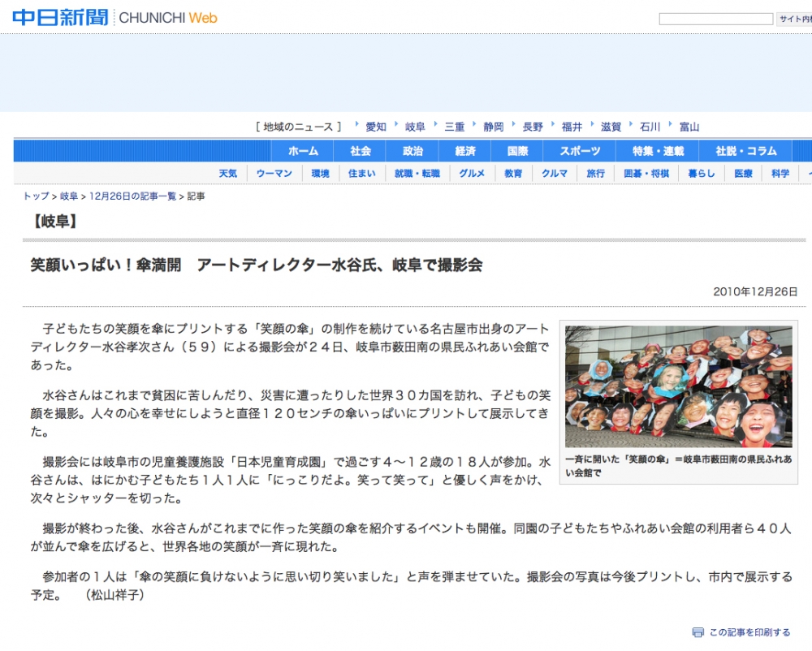This screenshot has width=812, height=651.
Task: Click the CHUNICHI Web logo text
Action: (168, 18)
